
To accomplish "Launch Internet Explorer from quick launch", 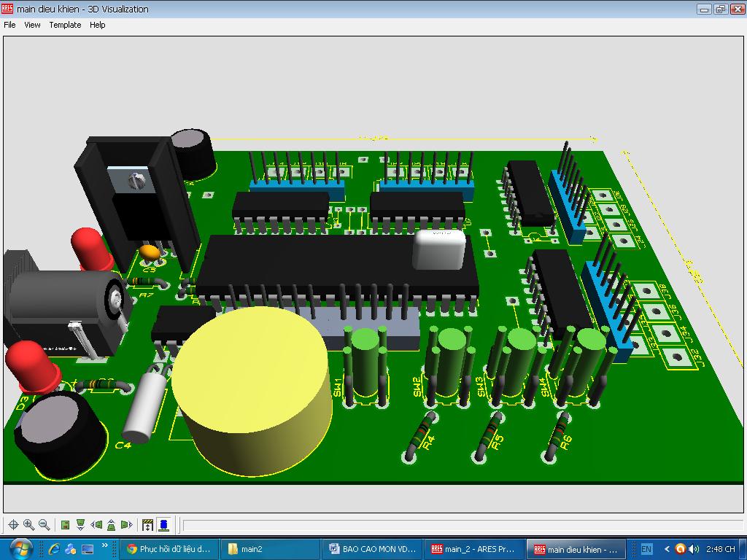I will click(54, 549).
